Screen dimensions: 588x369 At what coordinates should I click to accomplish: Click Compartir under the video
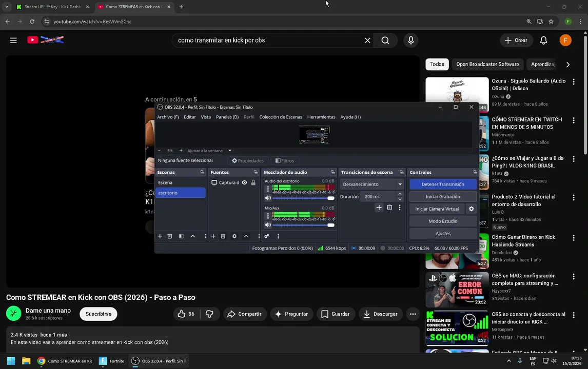point(245,314)
